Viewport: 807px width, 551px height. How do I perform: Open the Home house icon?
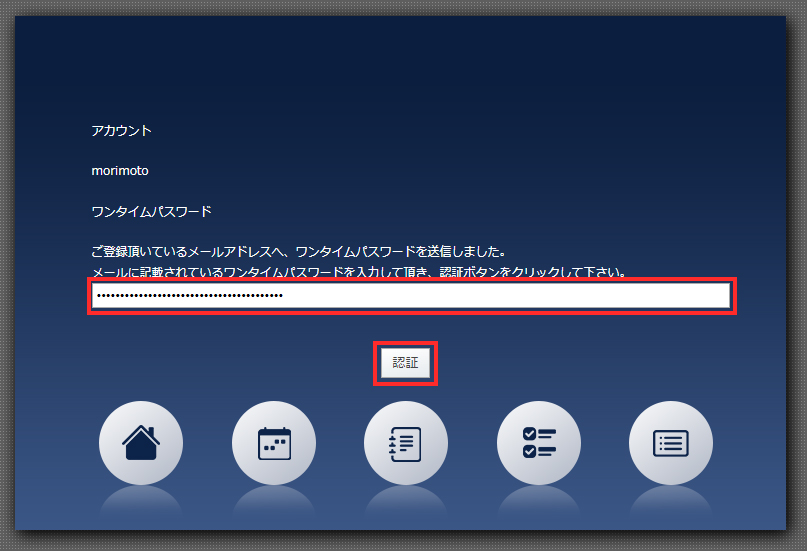pyautogui.click(x=141, y=443)
